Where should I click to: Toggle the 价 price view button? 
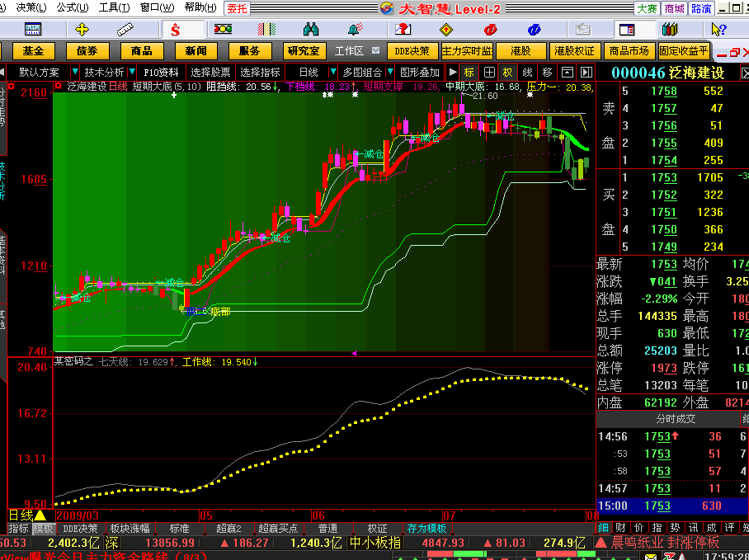coord(639,528)
